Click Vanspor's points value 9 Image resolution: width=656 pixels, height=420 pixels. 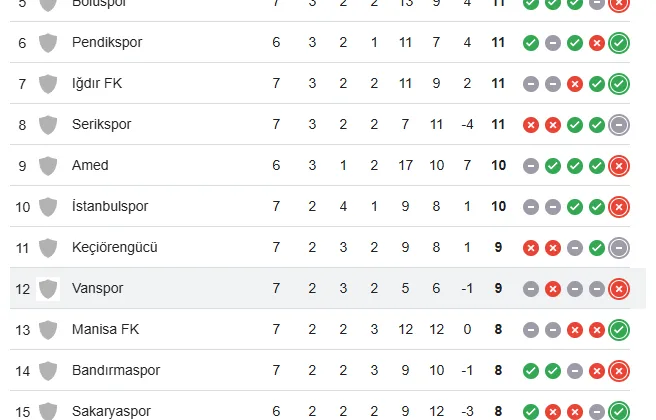(498, 288)
